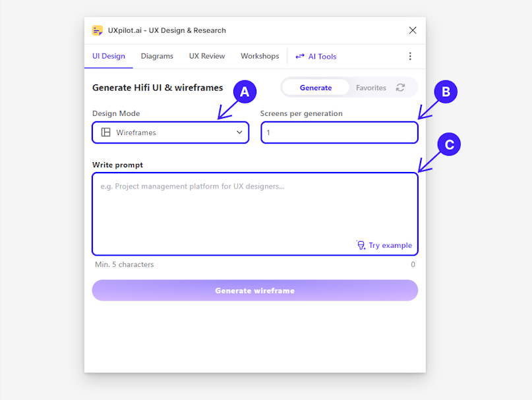This screenshot has height=400, width=532.
Task: Click the circular A annotation badge
Action: [x=244, y=92]
